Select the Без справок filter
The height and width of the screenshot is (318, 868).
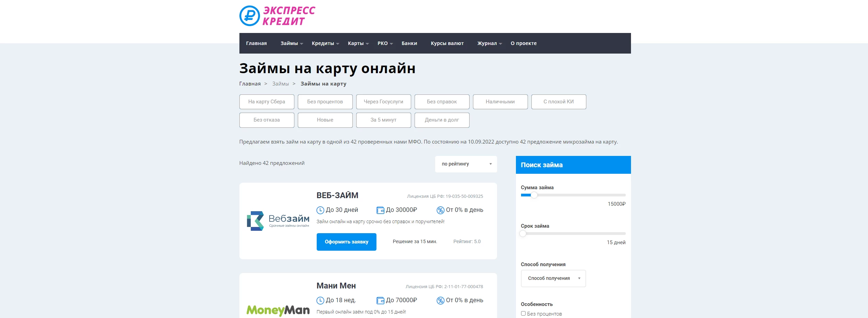click(x=442, y=102)
